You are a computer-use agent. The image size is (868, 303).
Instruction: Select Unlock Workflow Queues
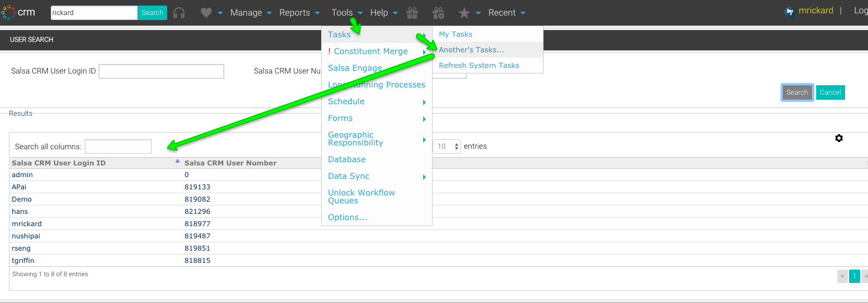[x=361, y=197]
